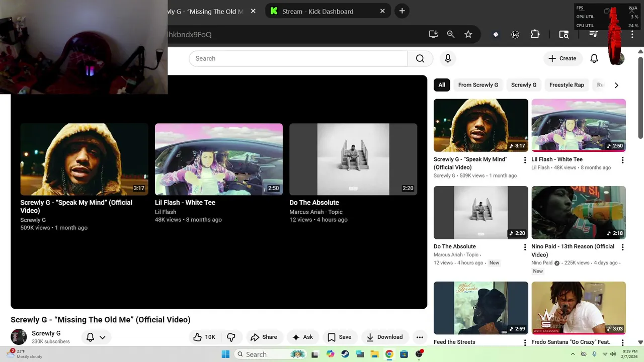Open Microsoft Store from taskbar

(x=404, y=354)
